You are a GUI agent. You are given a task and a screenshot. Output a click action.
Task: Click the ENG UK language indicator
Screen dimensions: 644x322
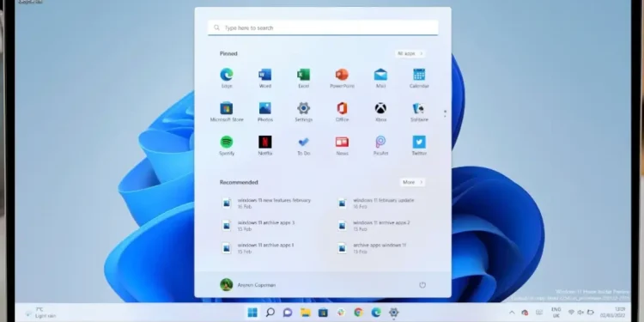pyautogui.click(x=556, y=313)
